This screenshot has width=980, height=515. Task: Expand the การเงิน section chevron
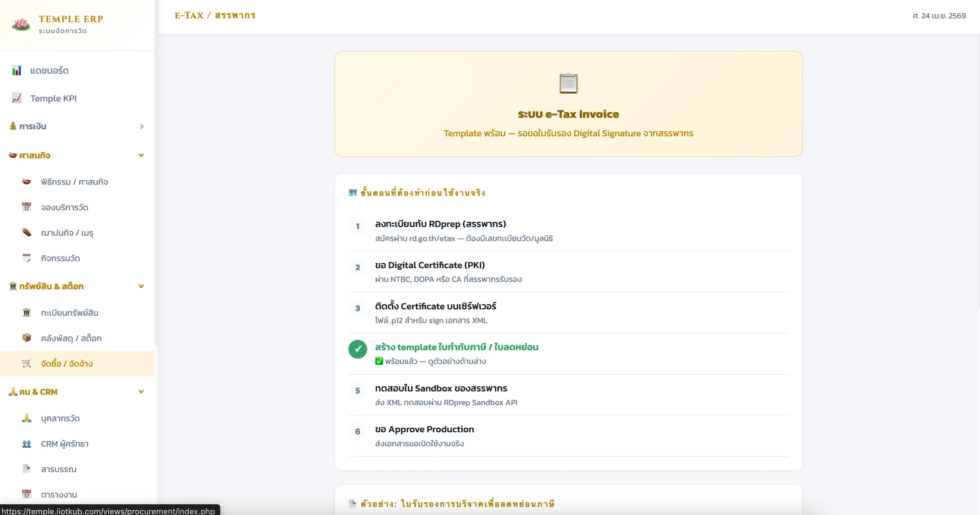[142, 126]
